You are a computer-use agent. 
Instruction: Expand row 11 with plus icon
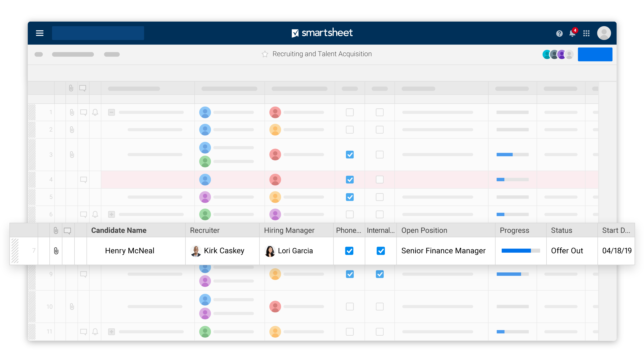(112, 331)
